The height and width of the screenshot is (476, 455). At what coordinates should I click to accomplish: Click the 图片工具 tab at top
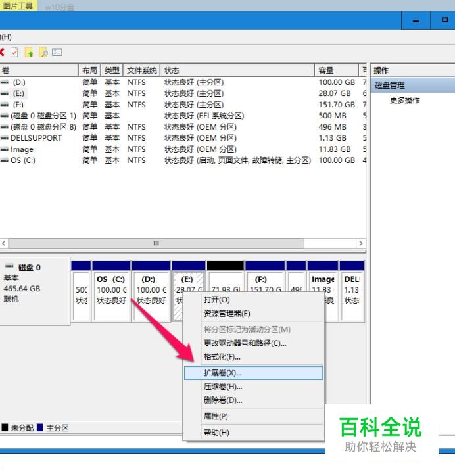pyautogui.click(x=18, y=5)
